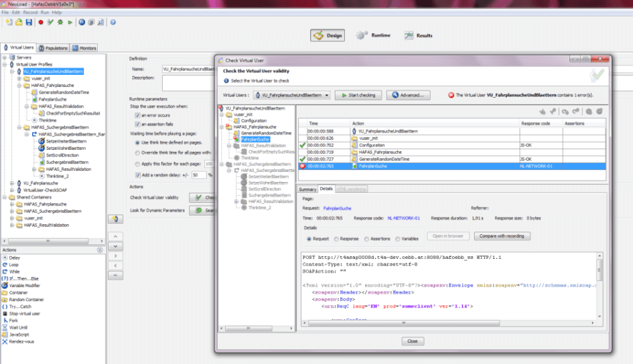Uncheck 'an error occurs' checkbox
633x364 pixels.
137,115
